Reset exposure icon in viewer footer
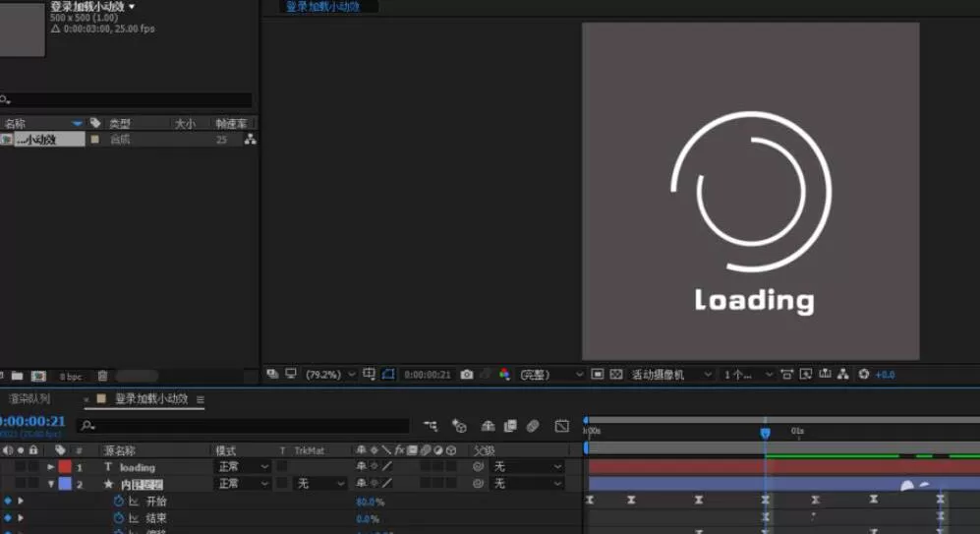980x534 pixels. [864, 374]
